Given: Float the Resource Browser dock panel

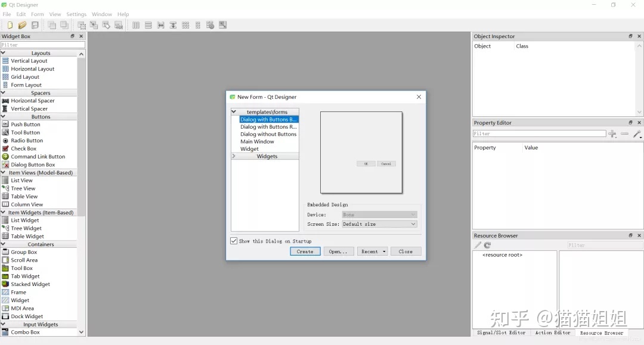Looking at the screenshot, I should 630,235.
